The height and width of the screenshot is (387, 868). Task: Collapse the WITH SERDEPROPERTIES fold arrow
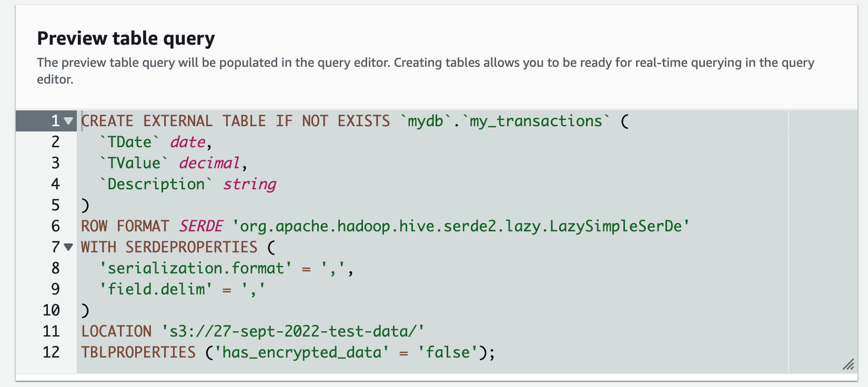(x=68, y=247)
